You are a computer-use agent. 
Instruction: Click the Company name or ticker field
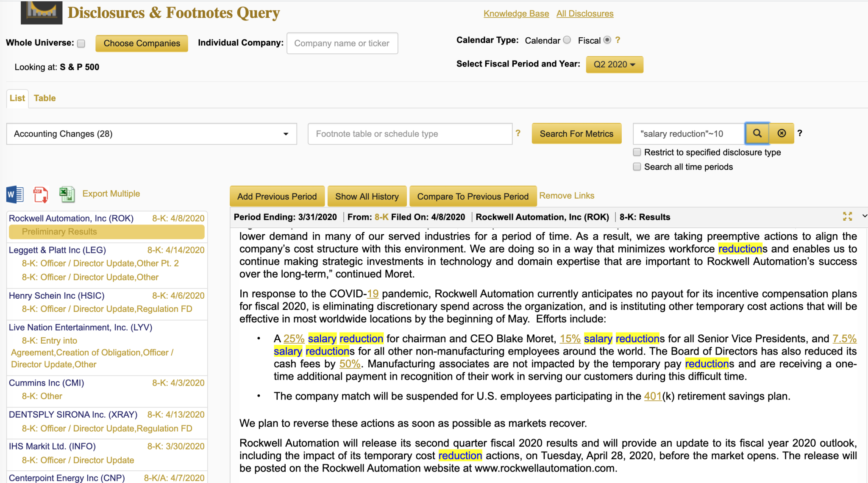point(342,43)
